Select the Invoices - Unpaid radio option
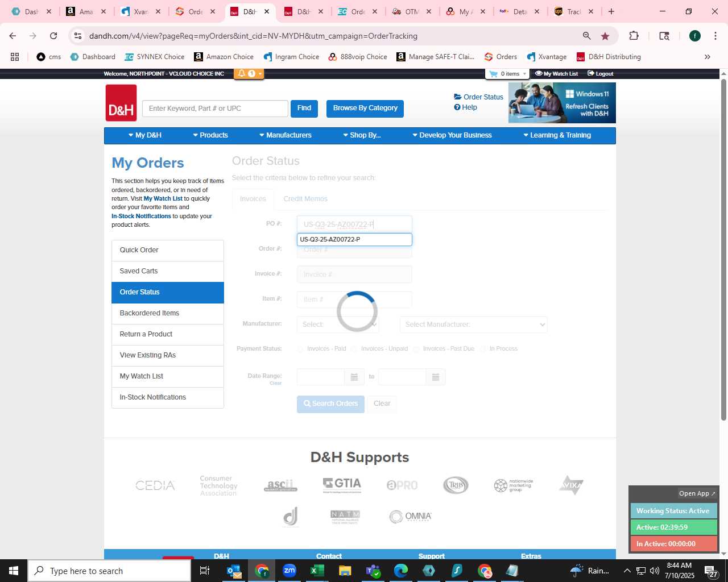Image resolution: width=728 pixels, height=582 pixels. [354, 349]
